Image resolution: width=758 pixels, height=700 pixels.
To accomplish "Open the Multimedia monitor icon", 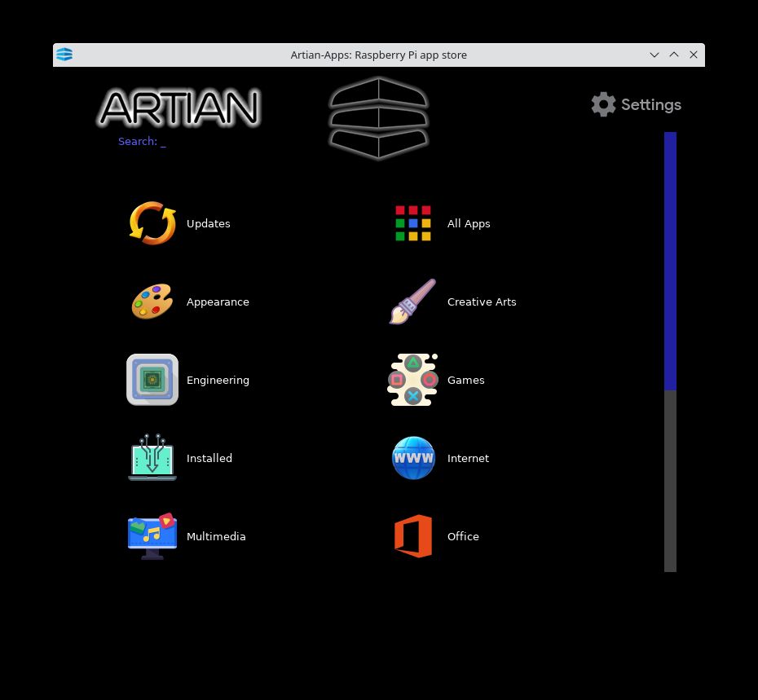I will (x=152, y=536).
